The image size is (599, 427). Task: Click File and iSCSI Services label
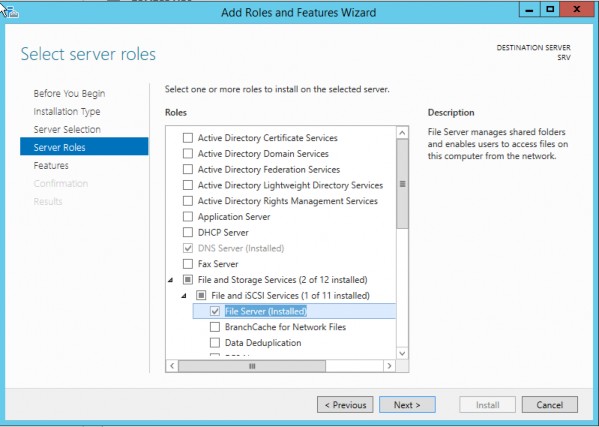(x=290, y=296)
